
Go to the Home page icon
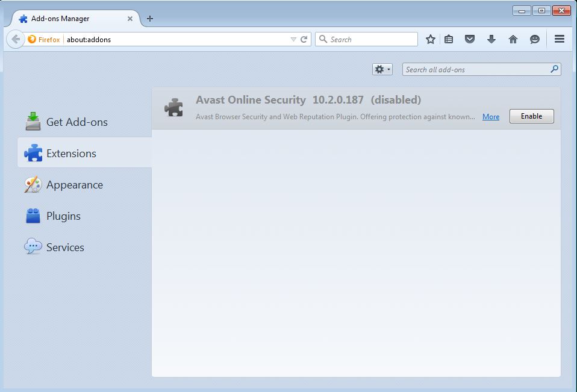(x=513, y=39)
